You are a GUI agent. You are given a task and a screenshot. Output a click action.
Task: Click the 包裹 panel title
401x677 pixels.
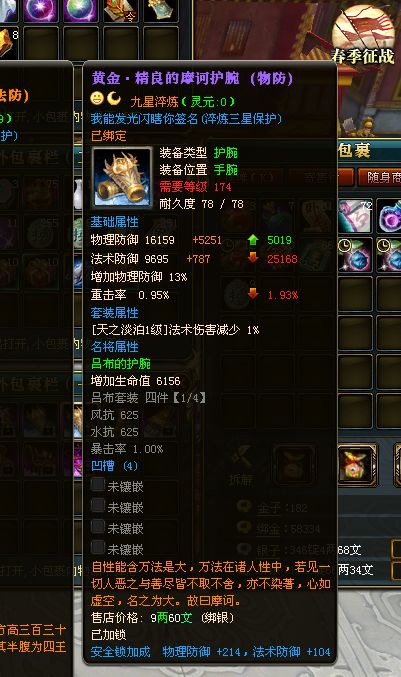(354, 150)
